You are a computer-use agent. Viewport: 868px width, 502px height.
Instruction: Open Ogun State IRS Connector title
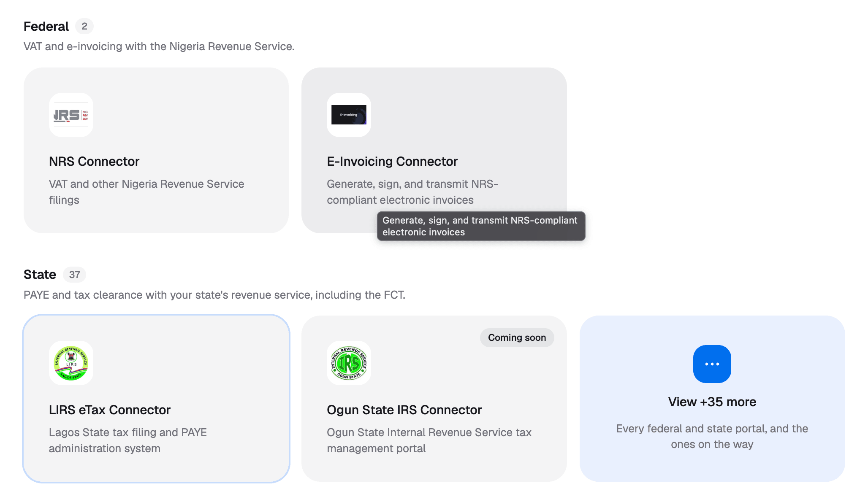tap(404, 410)
